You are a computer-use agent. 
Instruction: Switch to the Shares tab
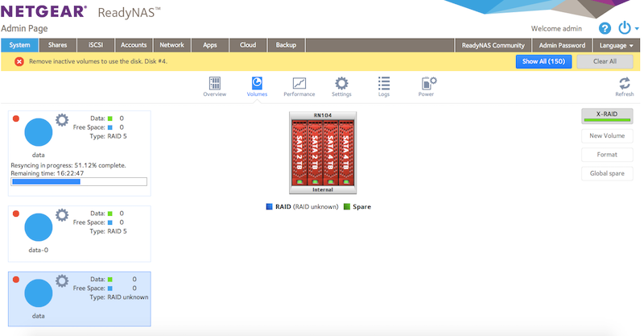pos(58,45)
